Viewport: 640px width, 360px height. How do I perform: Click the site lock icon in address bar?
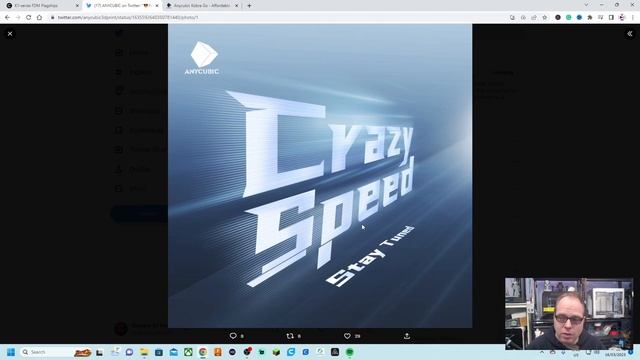pyautogui.click(x=52, y=18)
